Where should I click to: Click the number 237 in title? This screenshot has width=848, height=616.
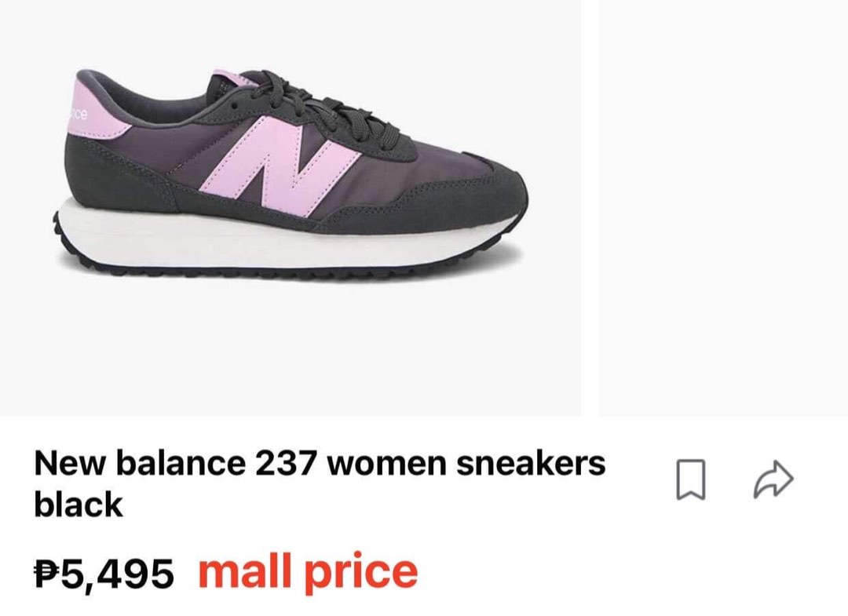(x=286, y=464)
